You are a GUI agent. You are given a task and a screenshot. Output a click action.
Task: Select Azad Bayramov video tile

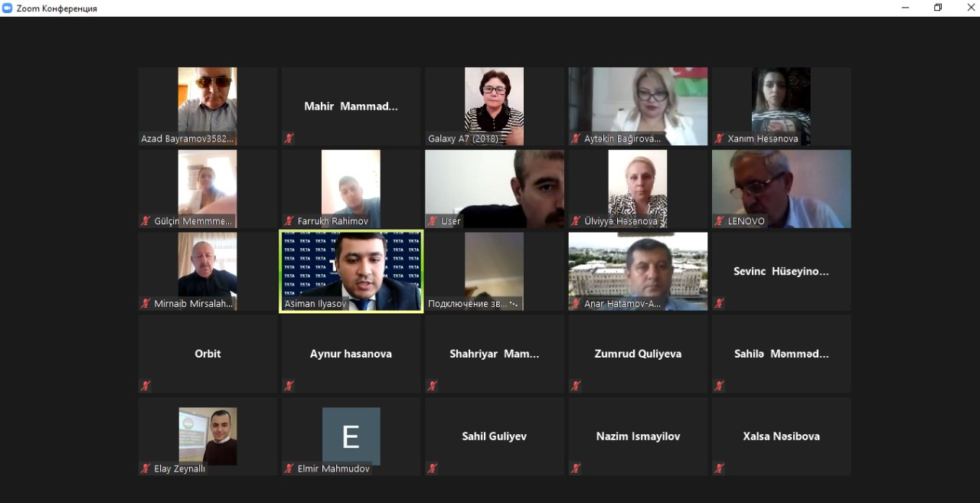click(x=207, y=106)
